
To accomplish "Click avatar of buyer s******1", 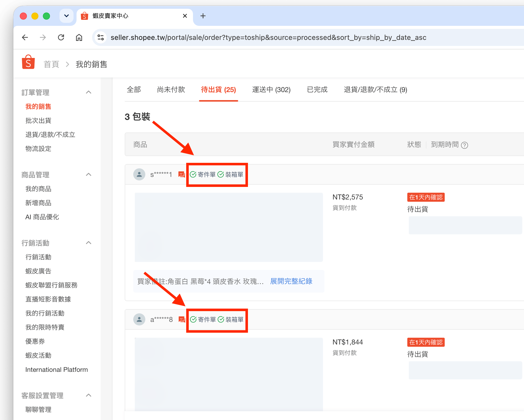I will 139,174.
